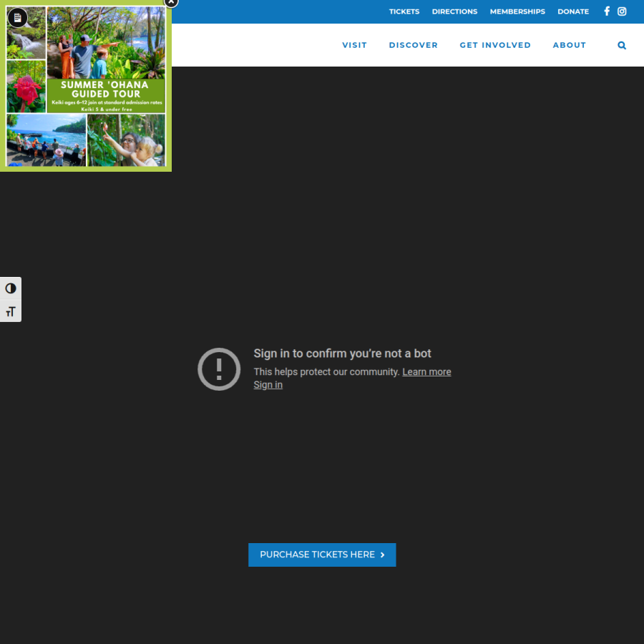This screenshot has height=644, width=644.
Task: Close the Summer 'Ohana popup
Action: click(171, 2)
